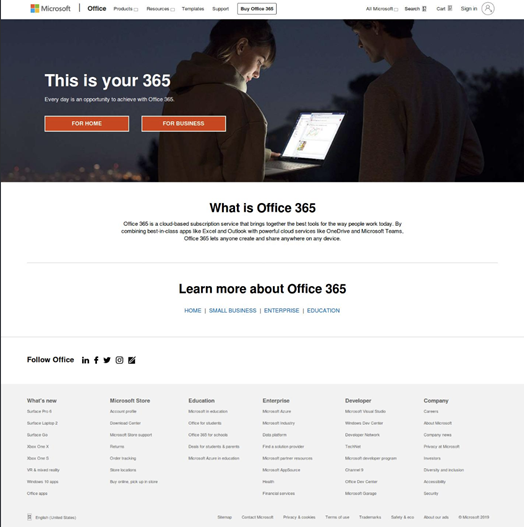The image size is (524, 527).
Task: Open Office Twitter page icon
Action: pos(107,360)
